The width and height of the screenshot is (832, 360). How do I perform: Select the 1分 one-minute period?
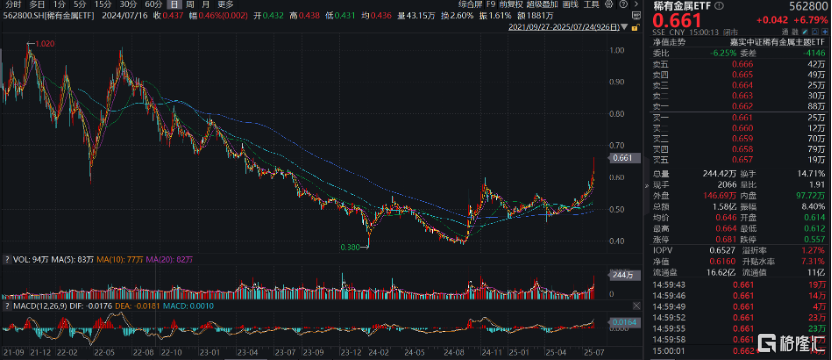[x=60, y=4]
